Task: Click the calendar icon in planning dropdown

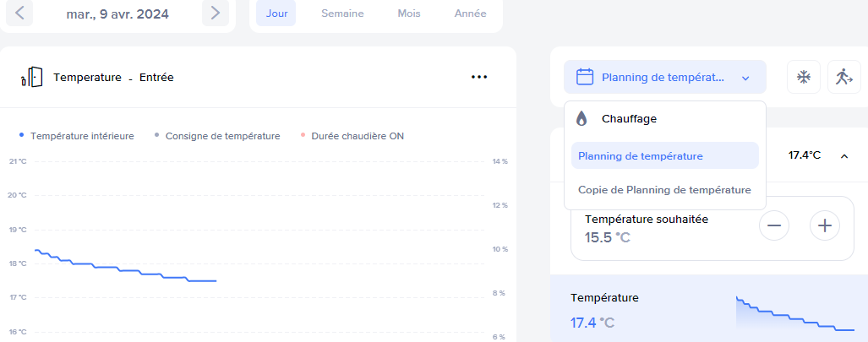Action: (585, 77)
